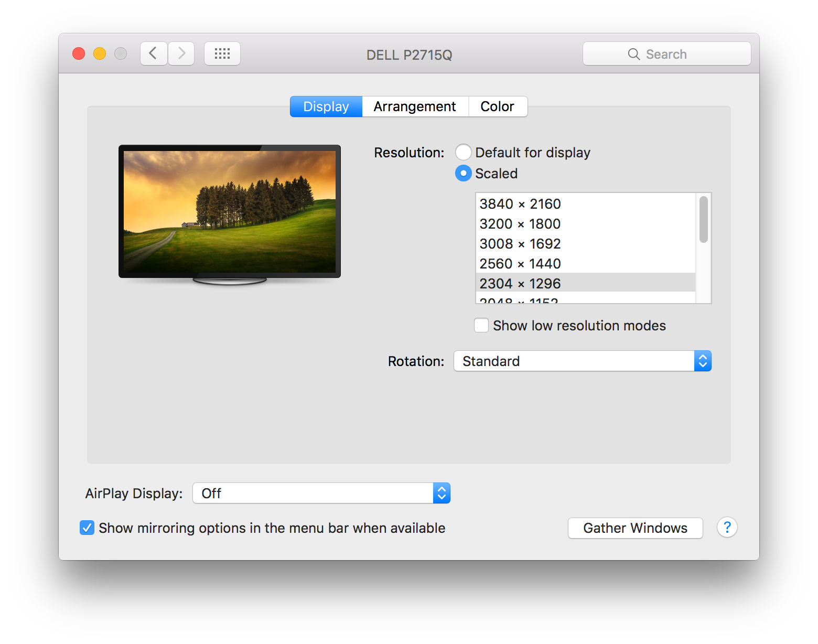The height and width of the screenshot is (644, 818).
Task: Open help with the question mark button
Action: (727, 527)
